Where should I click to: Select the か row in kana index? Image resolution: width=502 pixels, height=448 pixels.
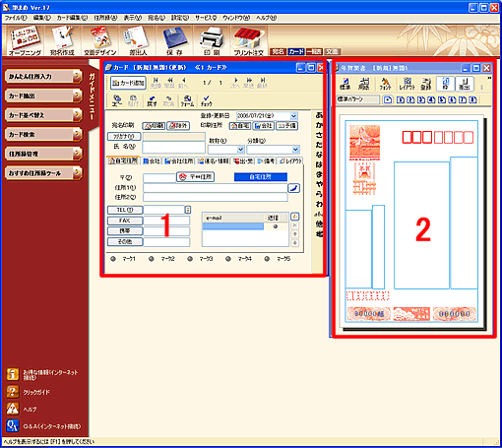319,125
